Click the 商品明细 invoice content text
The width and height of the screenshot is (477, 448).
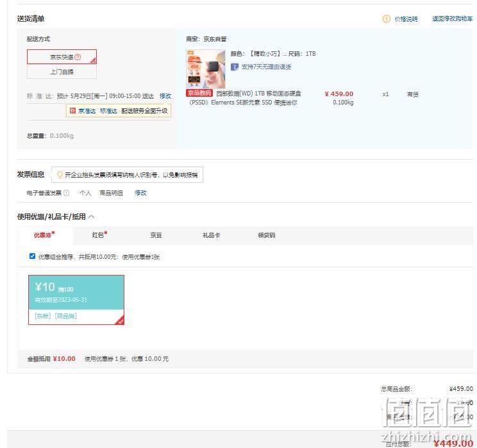pyautogui.click(x=111, y=193)
